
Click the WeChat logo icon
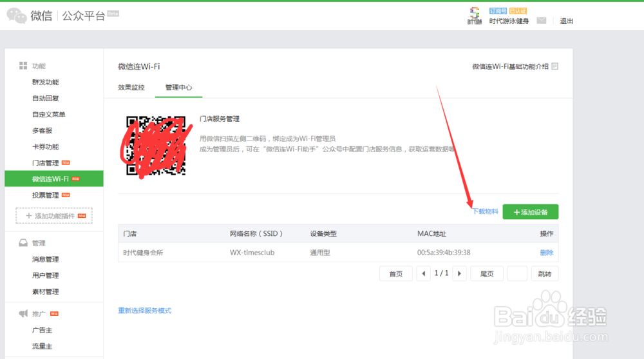[x=17, y=15]
